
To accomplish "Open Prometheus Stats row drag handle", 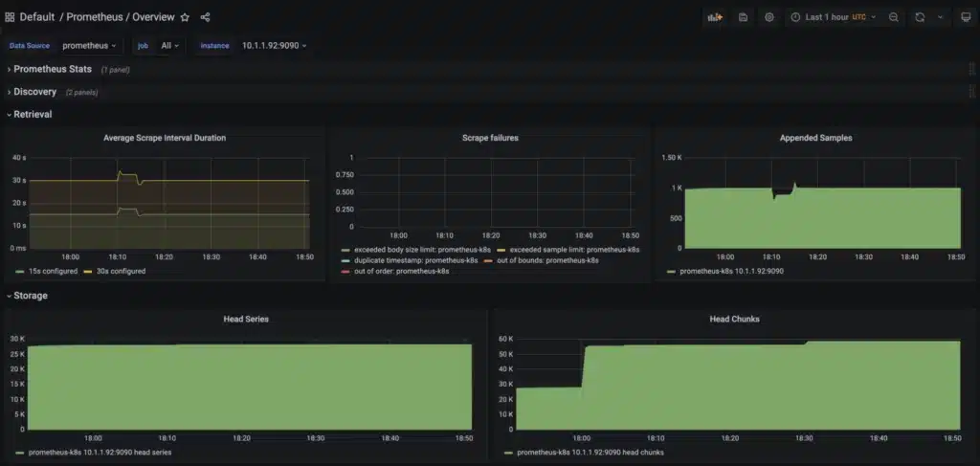I will tap(972, 69).
